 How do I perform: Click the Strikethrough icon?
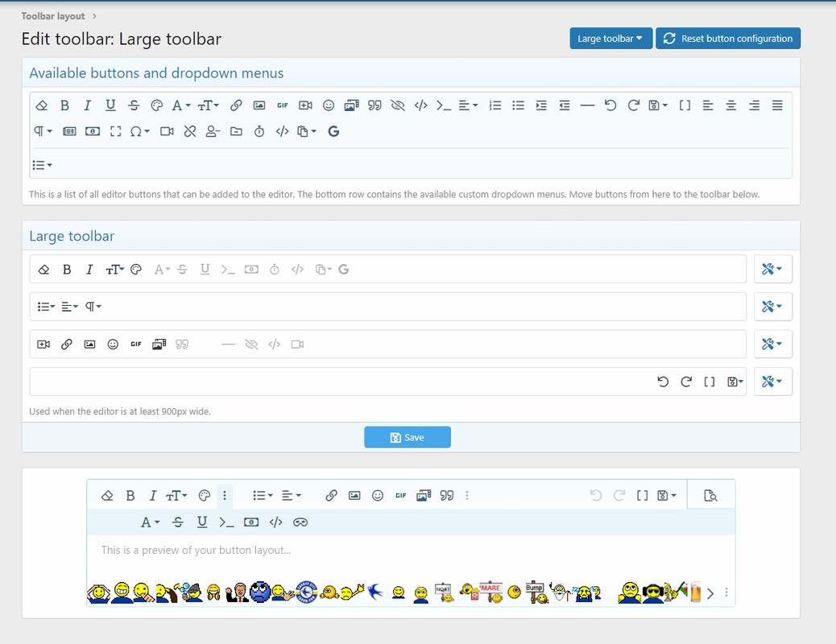pyautogui.click(x=132, y=105)
